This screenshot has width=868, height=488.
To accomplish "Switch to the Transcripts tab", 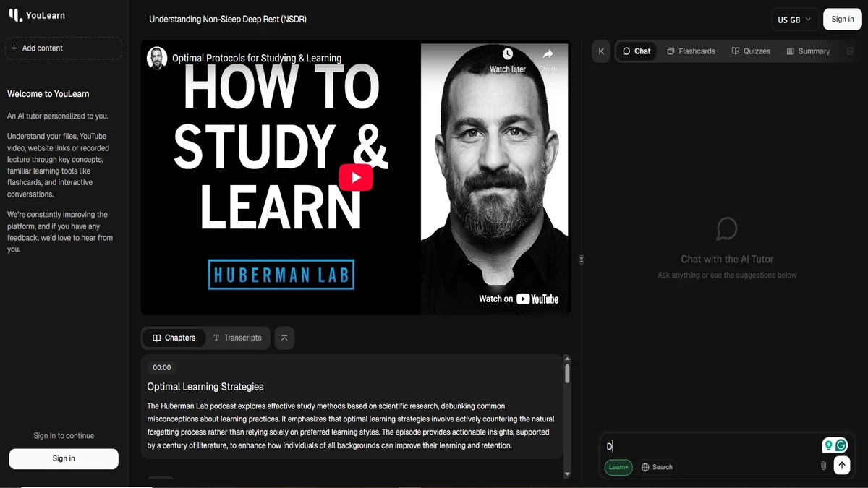I will point(237,338).
